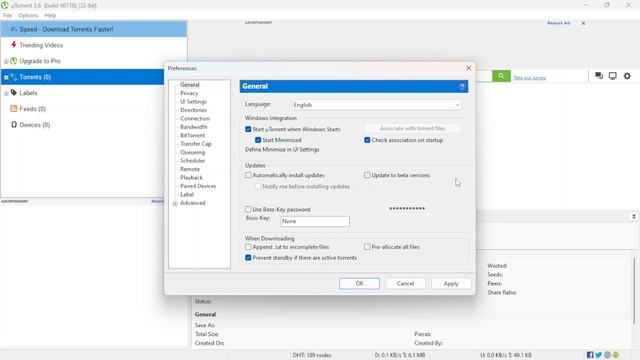Viewport: 640px width, 360px height.
Task: Collapse the detail pane with arrow button
Action: pyautogui.click(x=633, y=216)
